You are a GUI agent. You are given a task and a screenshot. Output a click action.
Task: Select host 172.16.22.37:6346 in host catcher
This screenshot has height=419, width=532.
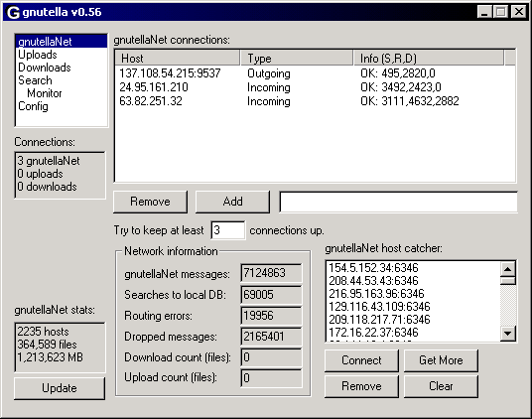373,333
